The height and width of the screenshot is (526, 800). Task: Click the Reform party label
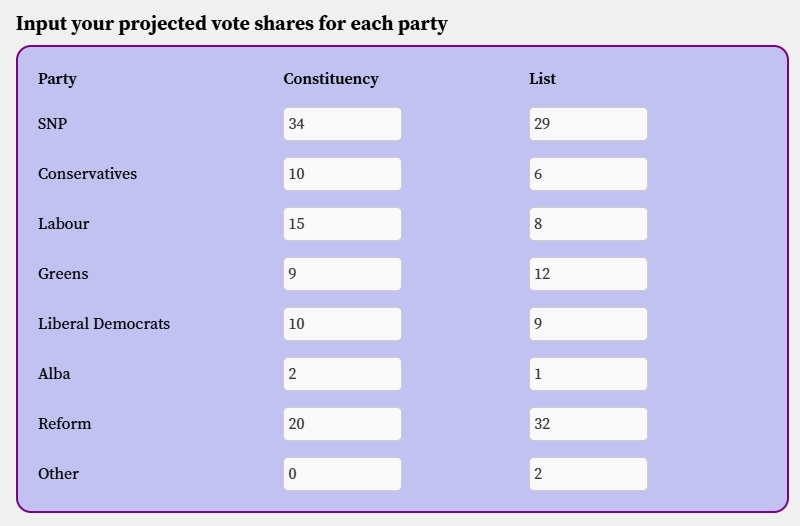click(64, 424)
